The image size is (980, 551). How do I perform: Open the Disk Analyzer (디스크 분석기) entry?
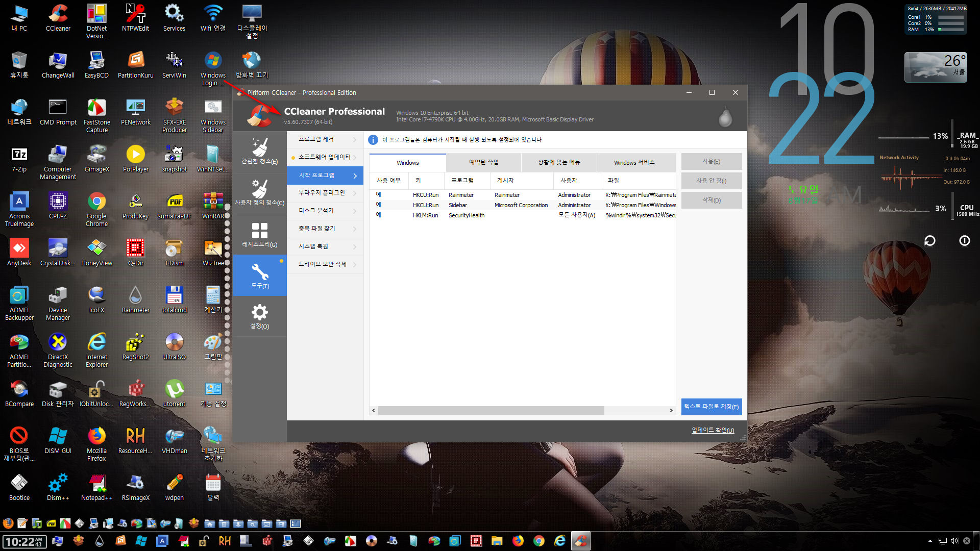(325, 211)
